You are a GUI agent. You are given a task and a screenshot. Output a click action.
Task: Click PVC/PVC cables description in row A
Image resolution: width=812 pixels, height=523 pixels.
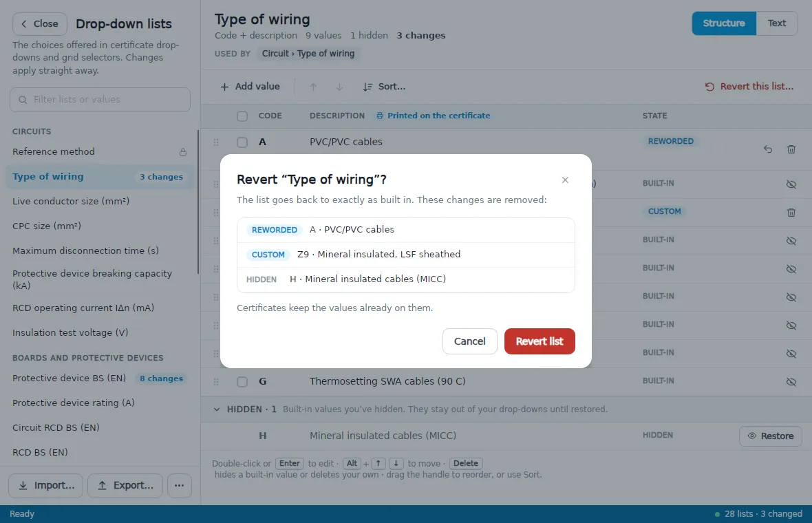[346, 142]
